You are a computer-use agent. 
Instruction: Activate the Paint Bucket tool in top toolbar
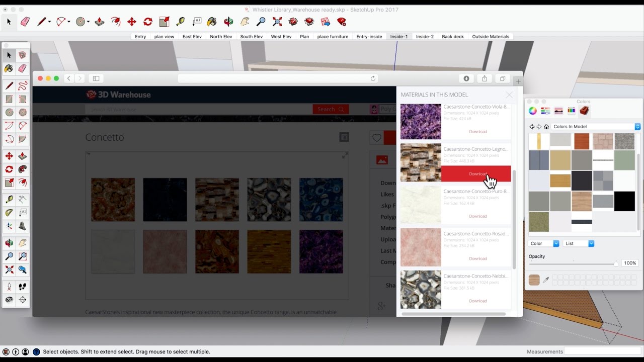pyautogui.click(x=212, y=22)
